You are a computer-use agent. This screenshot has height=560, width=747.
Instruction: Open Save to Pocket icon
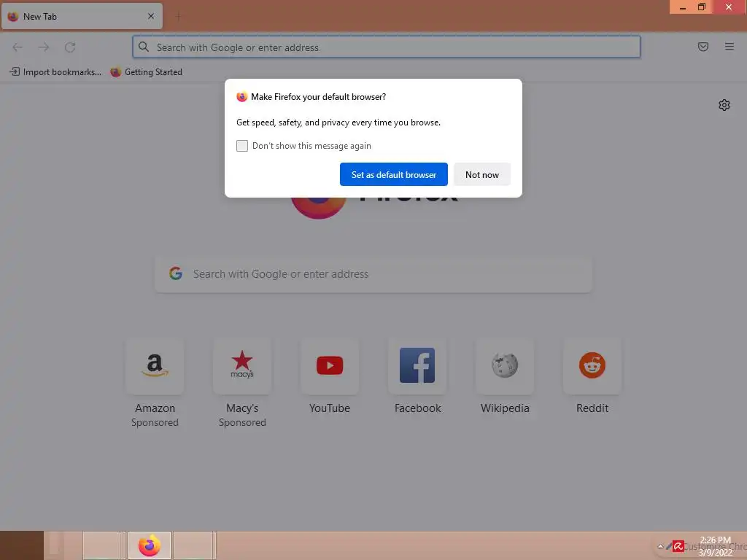click(x=703, y=47)
